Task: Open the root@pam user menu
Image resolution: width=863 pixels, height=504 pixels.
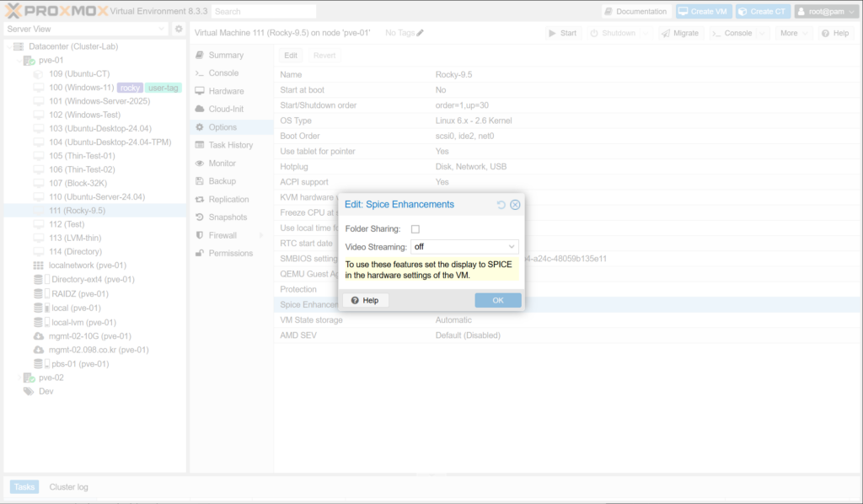Action: [825, 12]
